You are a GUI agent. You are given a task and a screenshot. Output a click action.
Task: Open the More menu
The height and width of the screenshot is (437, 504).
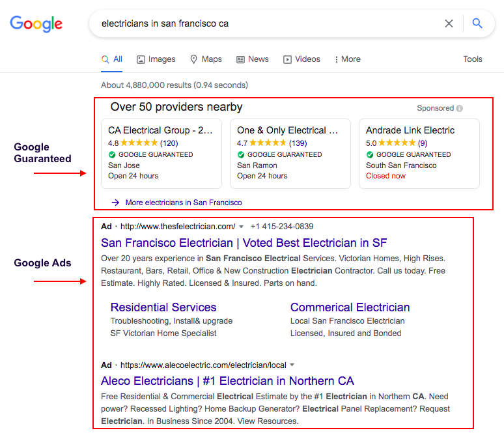(347, 59)
